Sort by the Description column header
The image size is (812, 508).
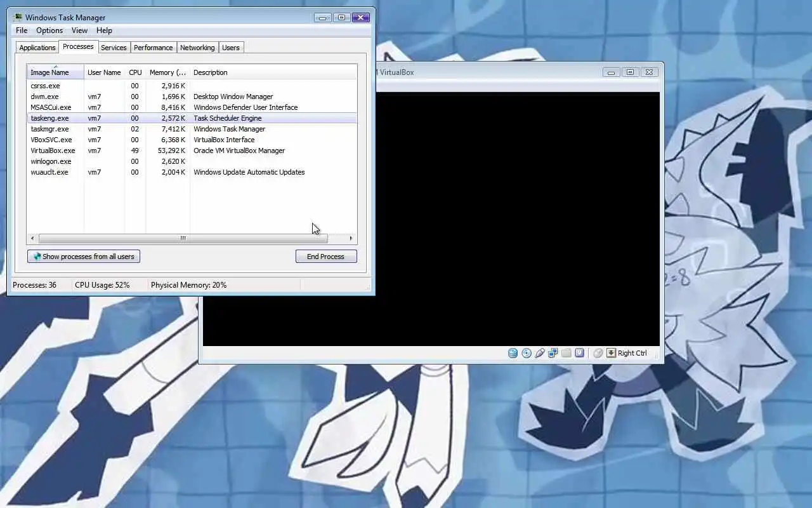pos(273,72)
